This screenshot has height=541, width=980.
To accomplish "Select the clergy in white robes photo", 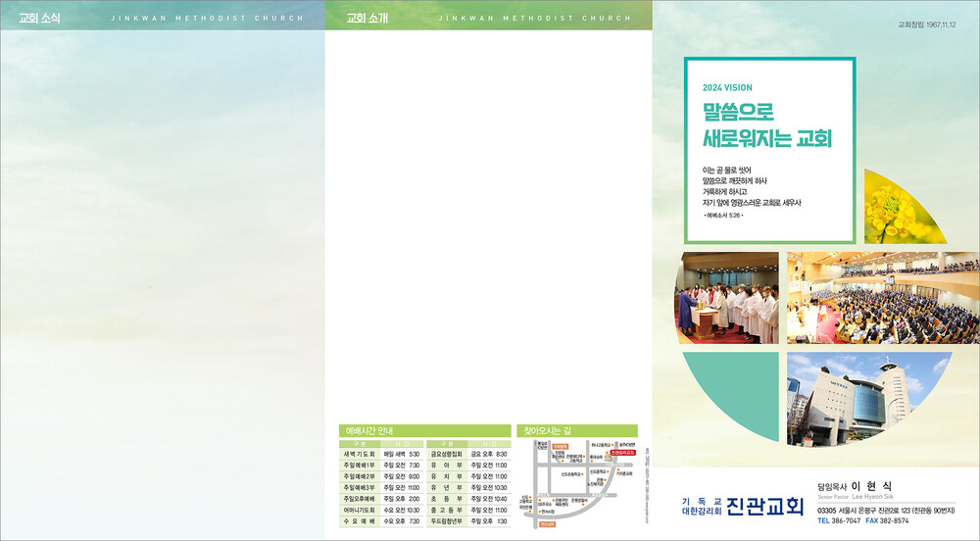I will pyautogui.click(x=726, y=298).
